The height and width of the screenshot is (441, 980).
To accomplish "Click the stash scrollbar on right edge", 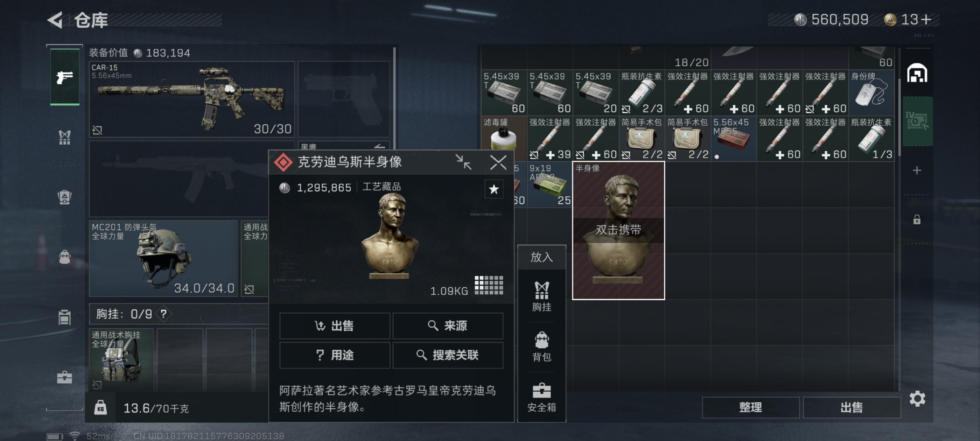I will 899,118.
